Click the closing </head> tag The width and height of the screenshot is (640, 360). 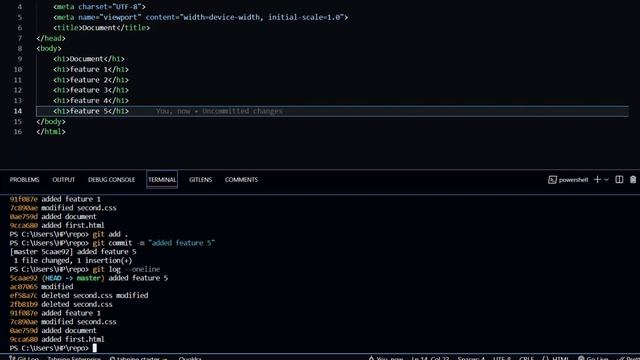tap(51, 38)
